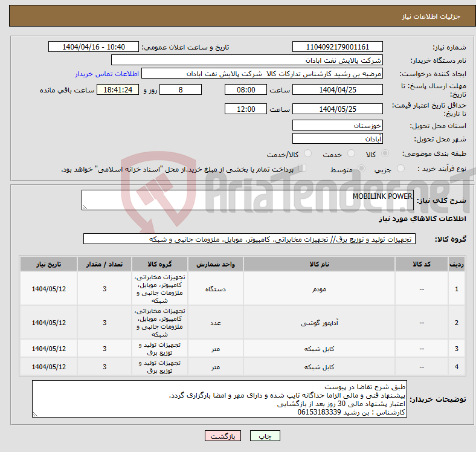Click the چاپ print button
Screen dimensions: 476x452
265,436
